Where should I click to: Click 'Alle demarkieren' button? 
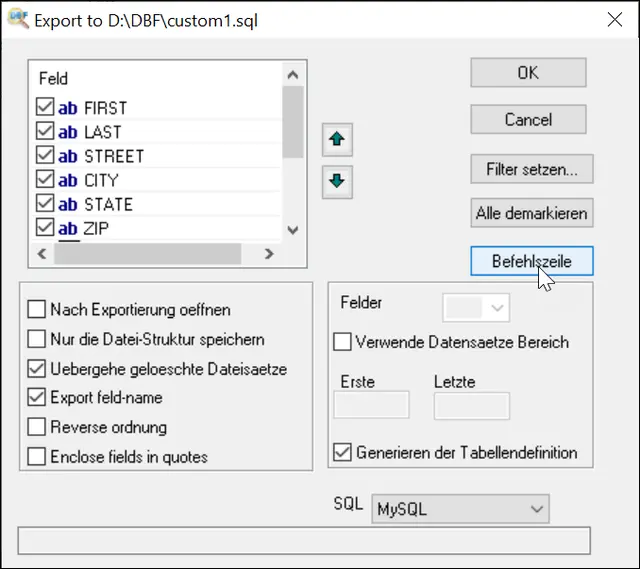532,213
